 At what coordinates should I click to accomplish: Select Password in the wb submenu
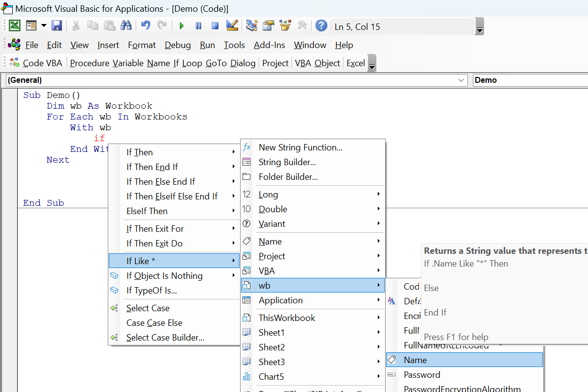465,375
